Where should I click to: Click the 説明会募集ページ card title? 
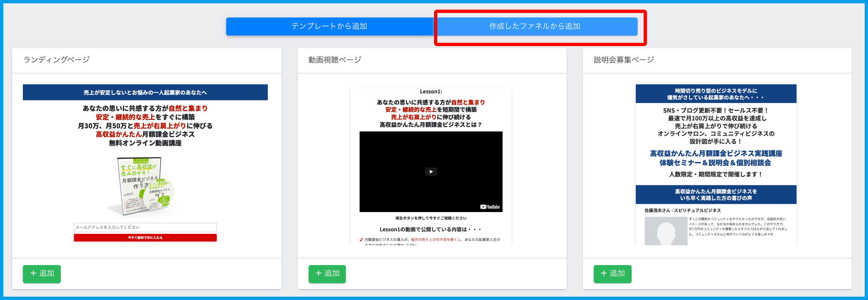click(x=623, y=60)
